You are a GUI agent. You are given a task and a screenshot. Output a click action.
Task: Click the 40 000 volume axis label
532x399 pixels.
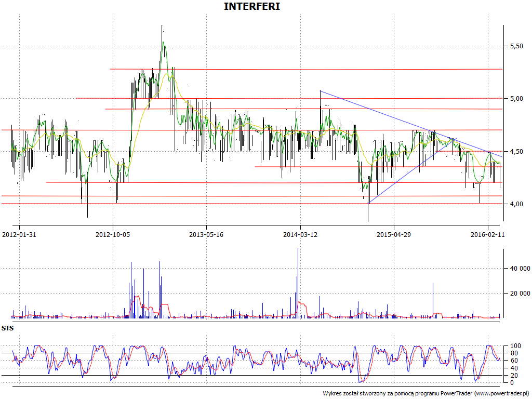520,269
